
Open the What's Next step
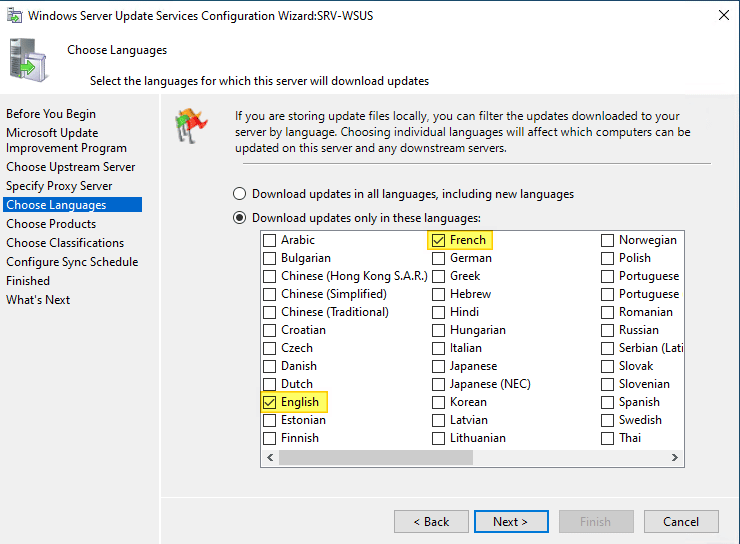click(38, 300)
